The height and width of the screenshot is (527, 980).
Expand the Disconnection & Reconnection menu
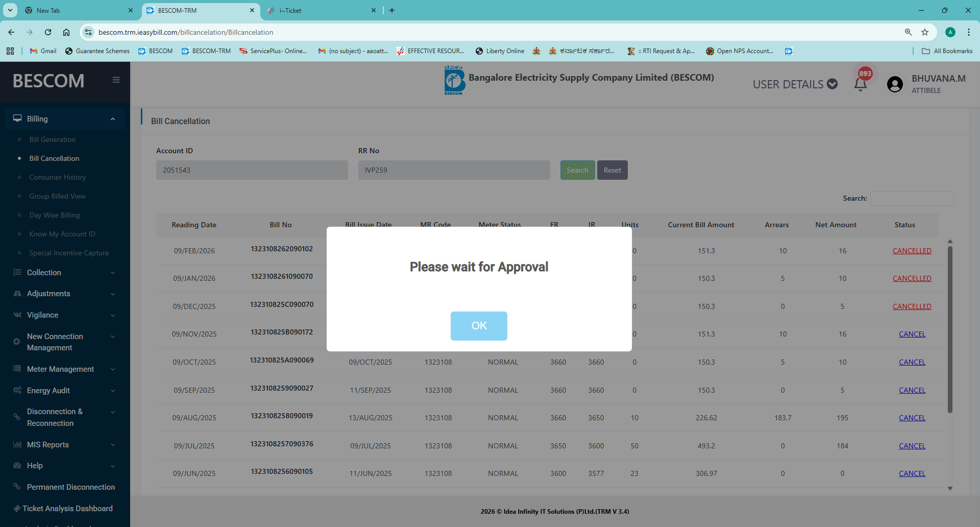pos(65,417)
